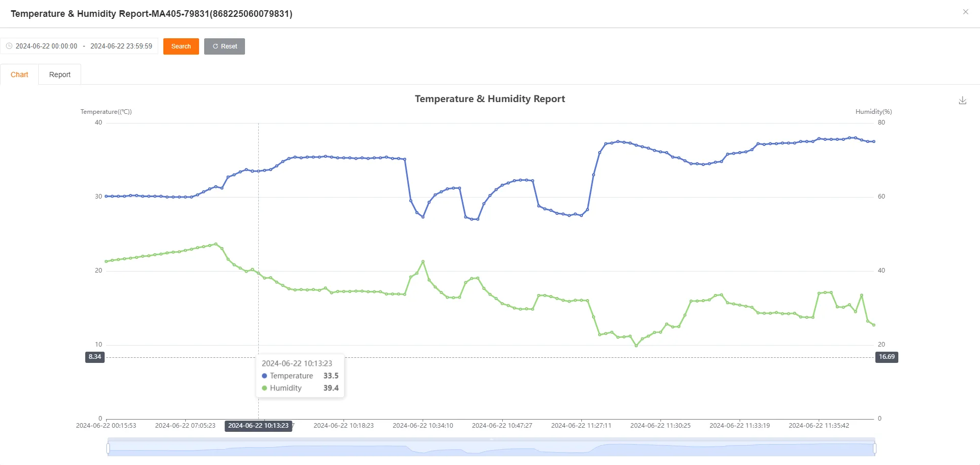Select the Chart tab
This screenshot has height=465, width=980.
point(19,74)
